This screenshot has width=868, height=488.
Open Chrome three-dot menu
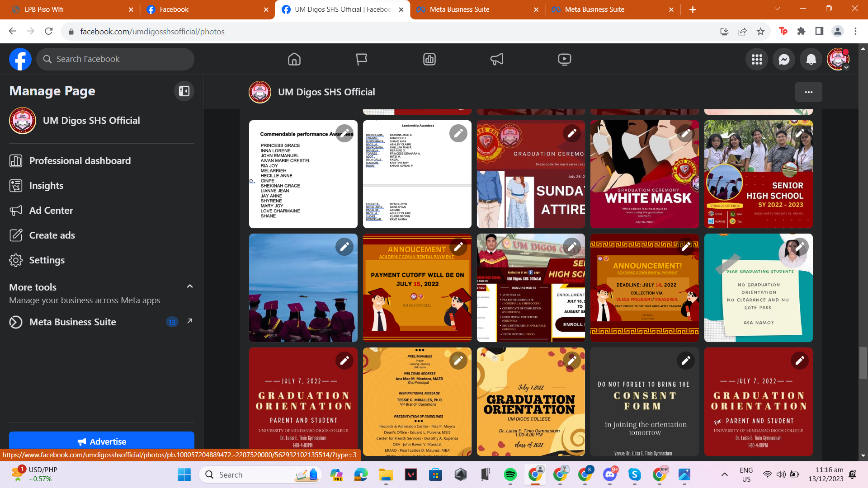[x=855, y=31]
